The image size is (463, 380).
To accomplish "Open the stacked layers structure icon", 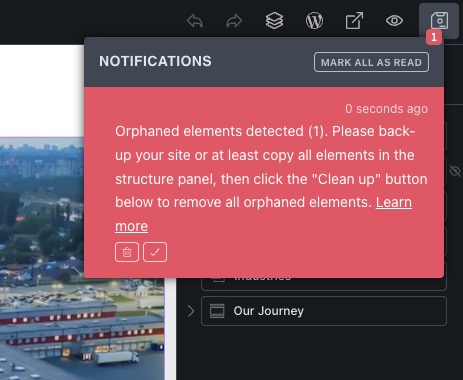I will [274, 21].
